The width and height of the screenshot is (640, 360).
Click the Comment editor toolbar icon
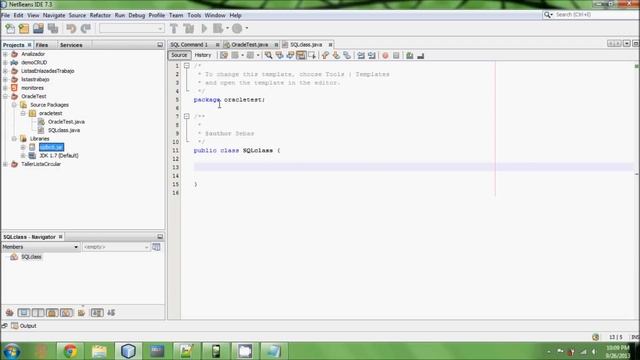pyautogui.click(x=409, y=55)
